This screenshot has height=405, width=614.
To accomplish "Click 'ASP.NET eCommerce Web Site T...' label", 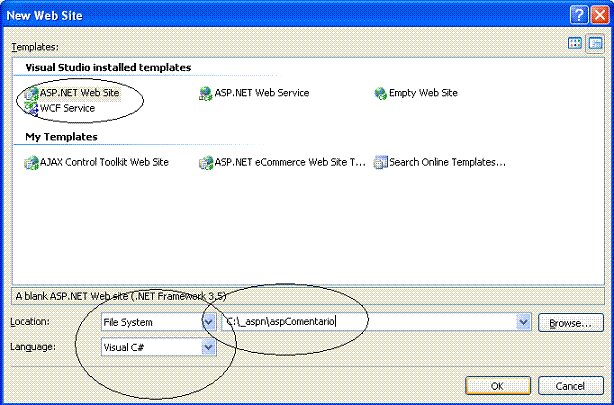I will (x=290, y=162).
